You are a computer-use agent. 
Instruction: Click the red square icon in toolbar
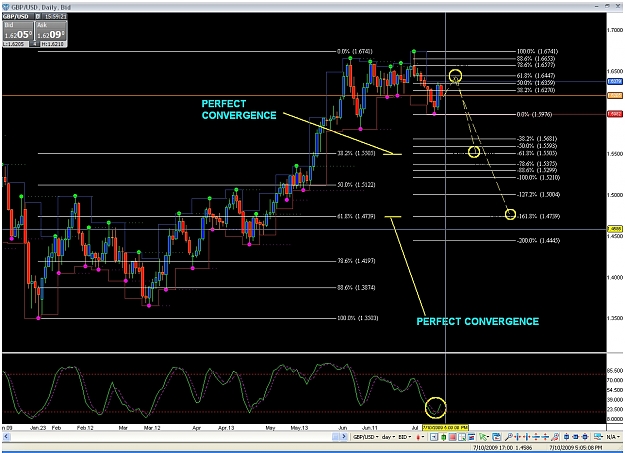point(453,437)
